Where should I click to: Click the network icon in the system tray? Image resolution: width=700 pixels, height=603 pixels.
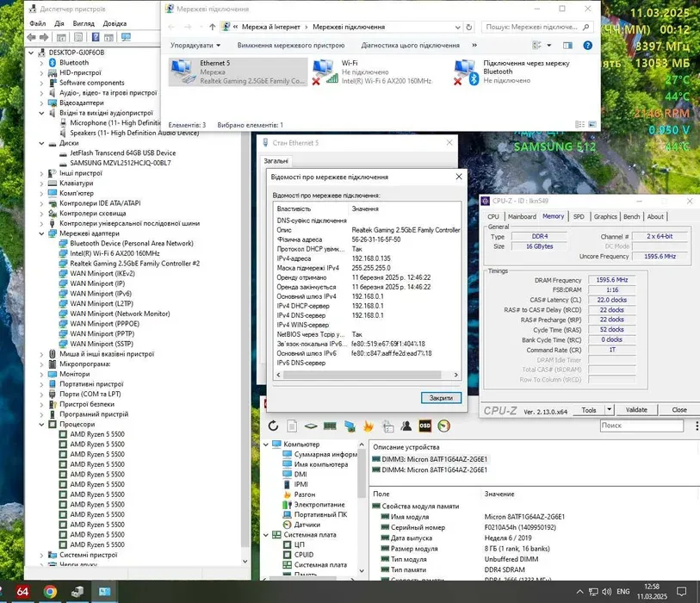pyautogui.click(x=593, y=592)
